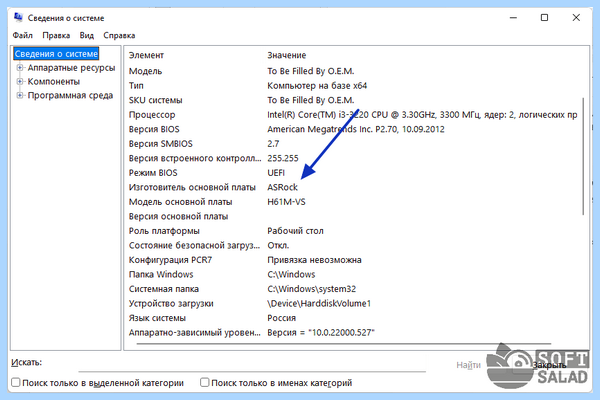The height and width of the screenshot is (400, 600).
Task: Click the Закрыть button
Action: click(x=549, y=365)
